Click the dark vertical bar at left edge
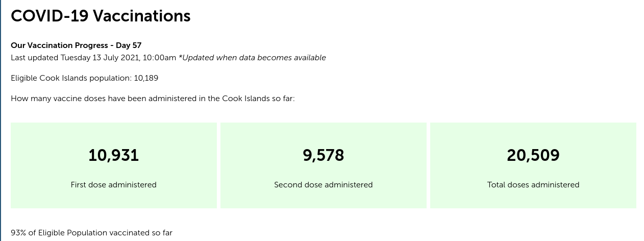Viewport: 644px width, 241px height. (x=1, y=120)
